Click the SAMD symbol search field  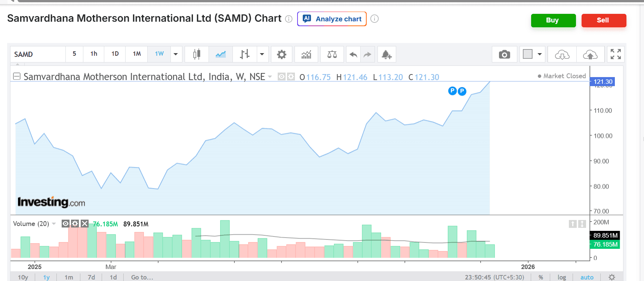pos(38,54)
